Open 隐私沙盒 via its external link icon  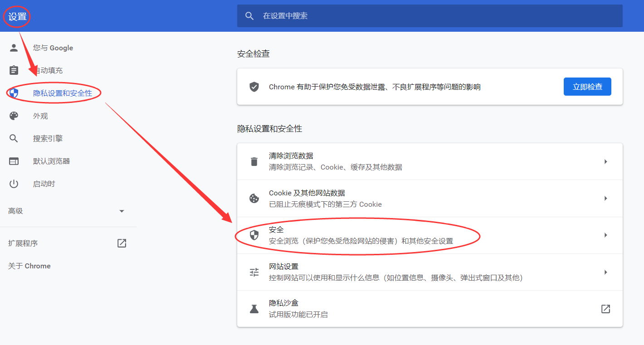[x=605, y=309]
